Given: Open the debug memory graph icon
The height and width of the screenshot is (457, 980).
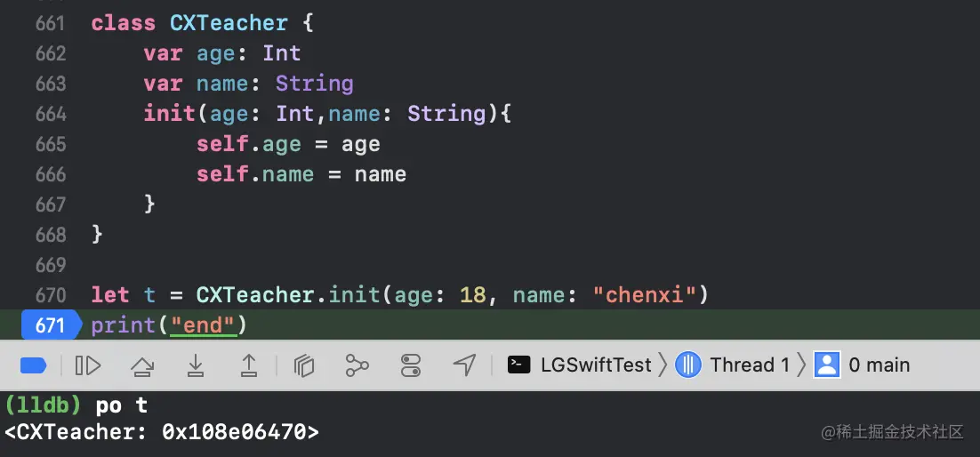Looking at the screenshot, I should tap(357, 365).
